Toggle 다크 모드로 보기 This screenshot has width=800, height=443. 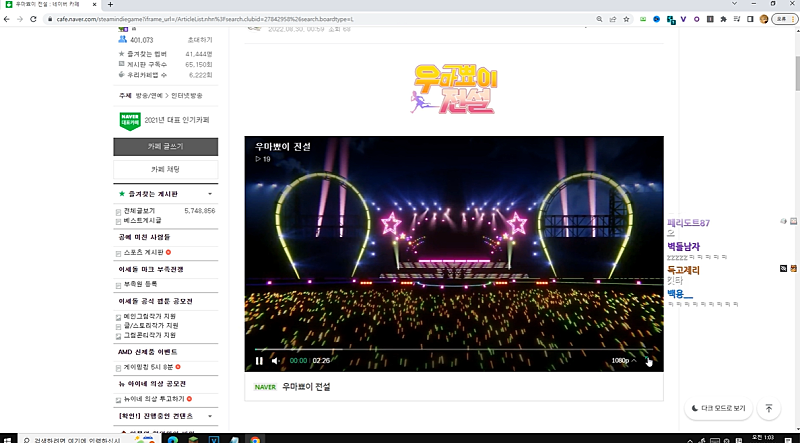pyautogui.click(x=718, y=408)
